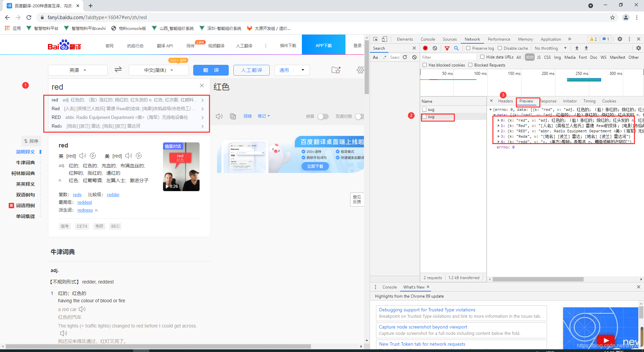
Task: Swap source and target languages
Action: tap(118, 70)
